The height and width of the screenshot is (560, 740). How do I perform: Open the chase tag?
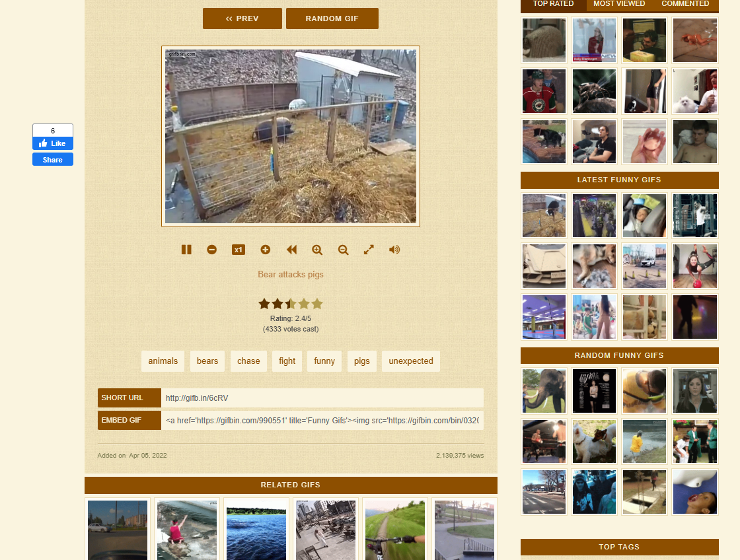(248, 361)
